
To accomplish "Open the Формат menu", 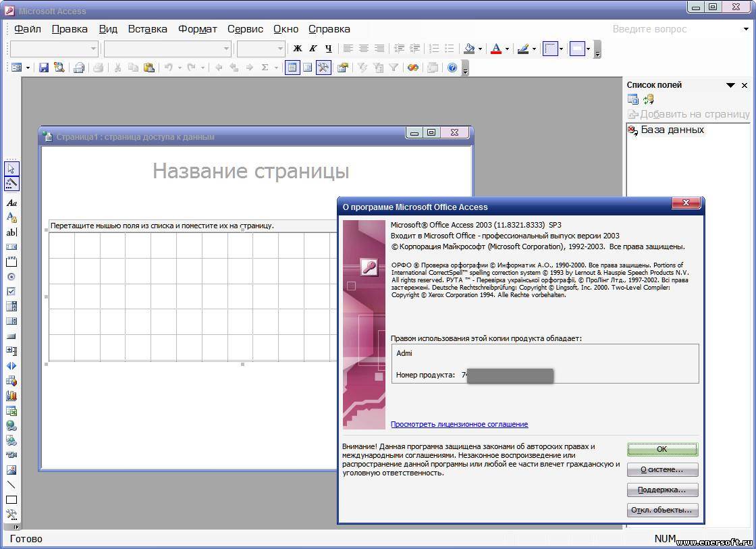I will tap(198, 29).
